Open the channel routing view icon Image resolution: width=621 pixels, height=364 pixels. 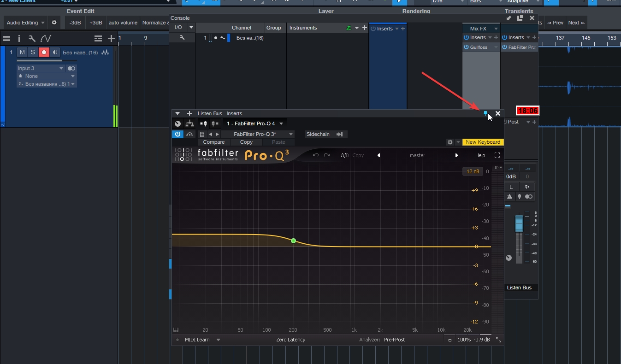[189, 123]
